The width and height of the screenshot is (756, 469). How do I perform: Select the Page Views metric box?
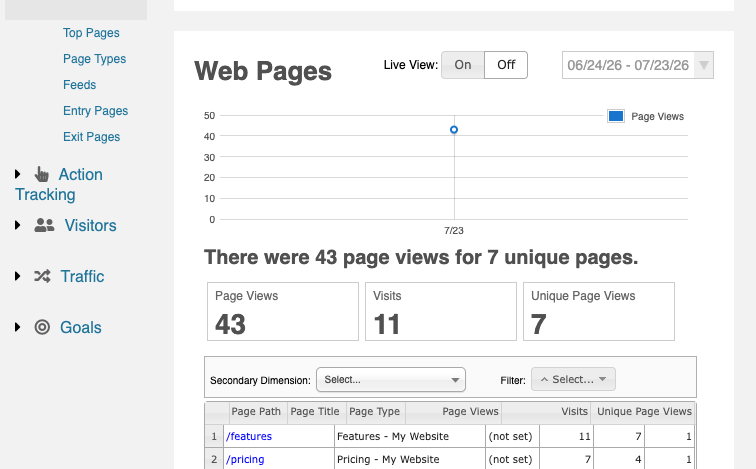(283, 311)
